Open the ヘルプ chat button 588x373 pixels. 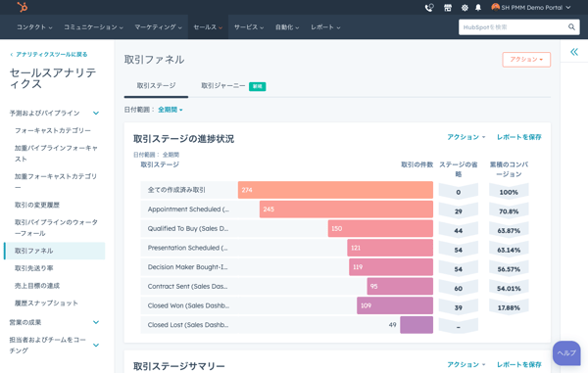click(x=566, y=352)
